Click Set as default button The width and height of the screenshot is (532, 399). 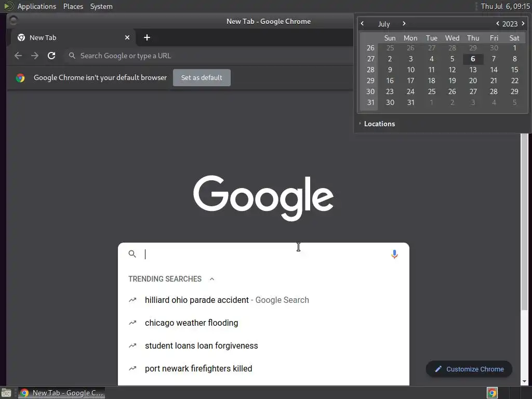click(202, 78)
